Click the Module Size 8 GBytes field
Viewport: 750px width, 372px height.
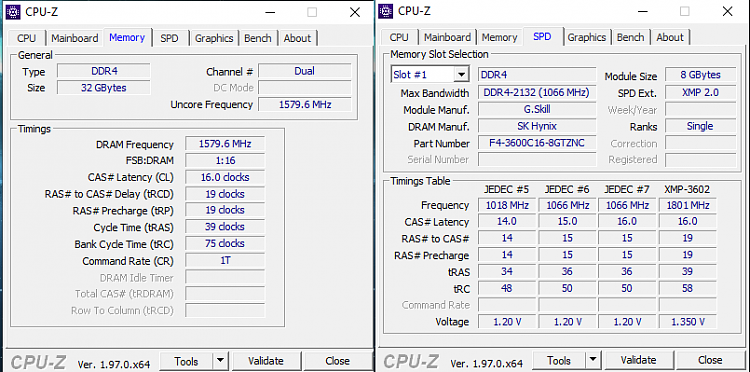tap(701, 75)
